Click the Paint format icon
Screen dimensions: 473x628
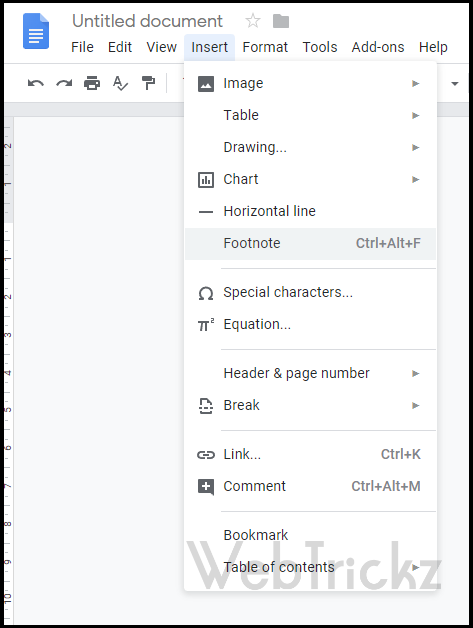pos(149,83)
